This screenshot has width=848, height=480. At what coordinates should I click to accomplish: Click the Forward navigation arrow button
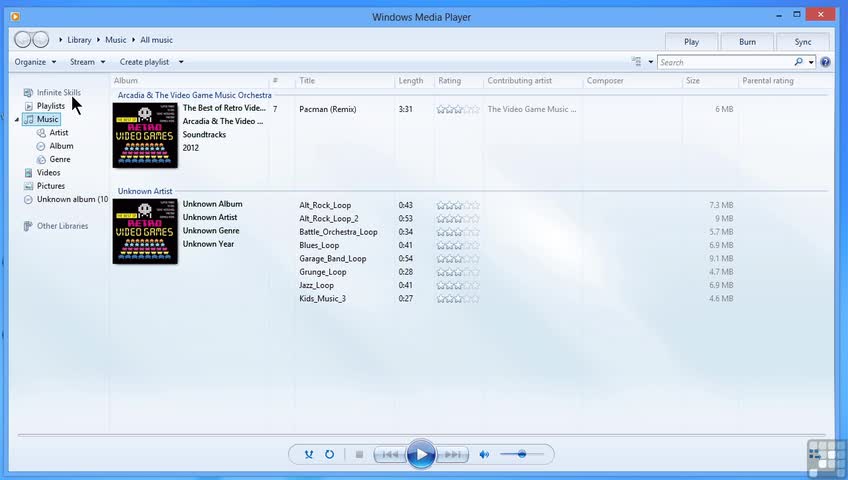coord(41,39)
